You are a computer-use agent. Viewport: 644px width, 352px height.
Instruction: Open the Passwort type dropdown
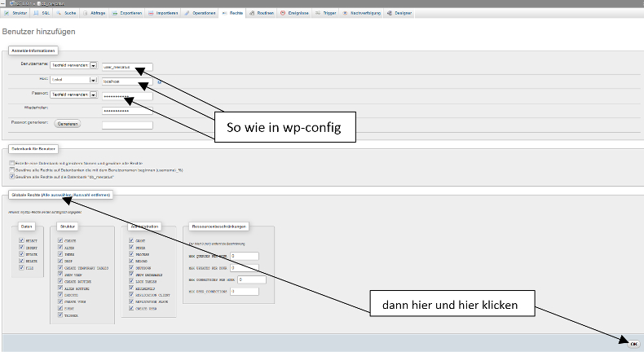coord(93,95)
